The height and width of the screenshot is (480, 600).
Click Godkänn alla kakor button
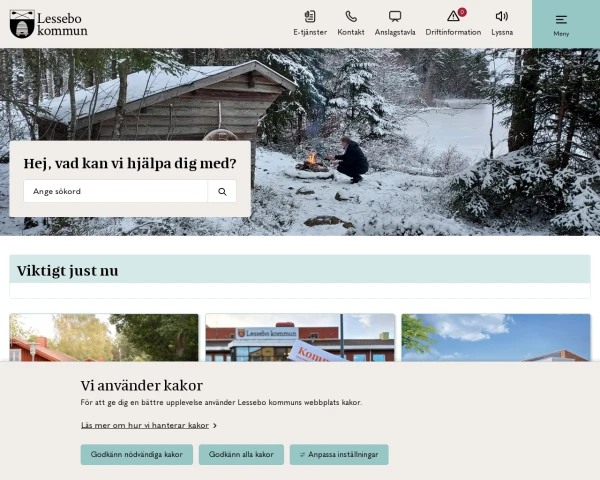[x=241, y=454]
